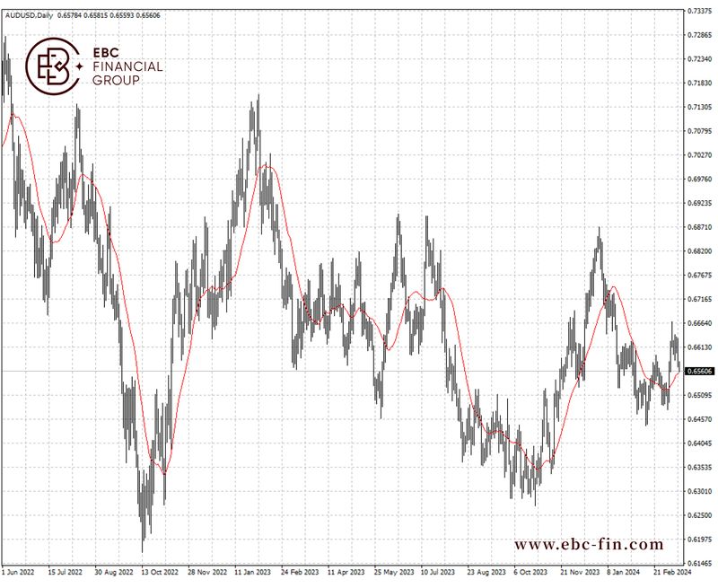Click the EBC Financial Group brand text

click(127, 66)
